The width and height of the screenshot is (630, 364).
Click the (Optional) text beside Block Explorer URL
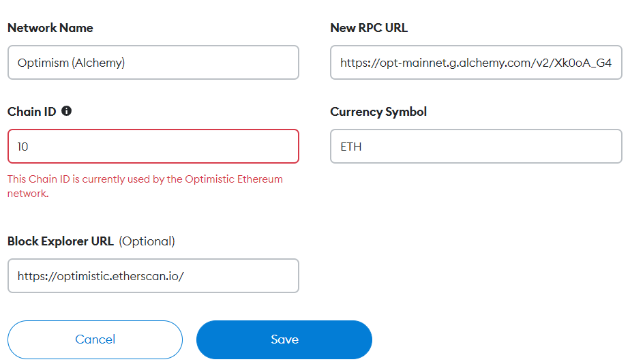click(x=147, y=241)
